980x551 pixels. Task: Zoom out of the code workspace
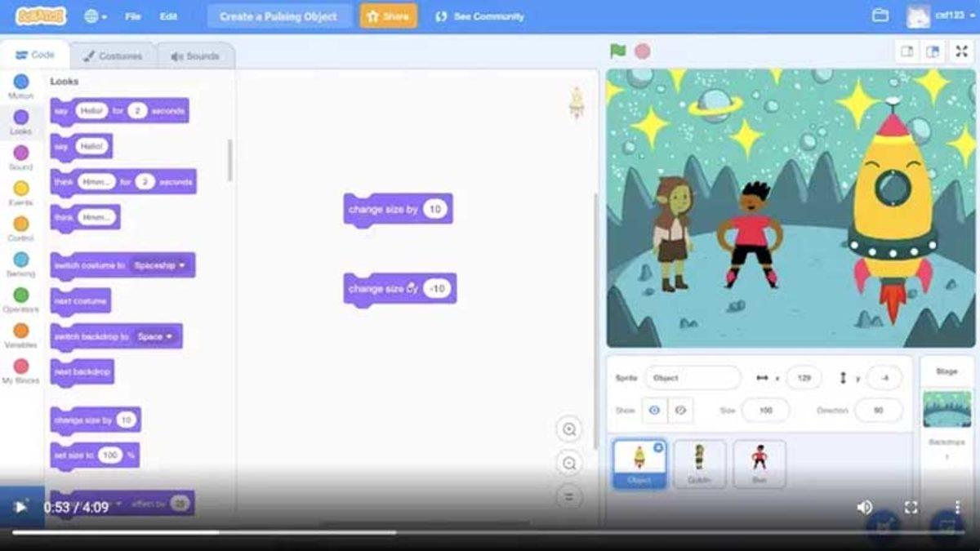tap(568, 464)
